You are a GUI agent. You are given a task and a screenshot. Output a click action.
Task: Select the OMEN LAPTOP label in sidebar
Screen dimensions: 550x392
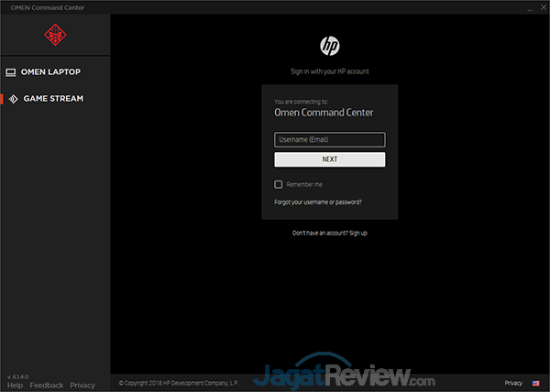pyautogui.click(x=53, y=71)
